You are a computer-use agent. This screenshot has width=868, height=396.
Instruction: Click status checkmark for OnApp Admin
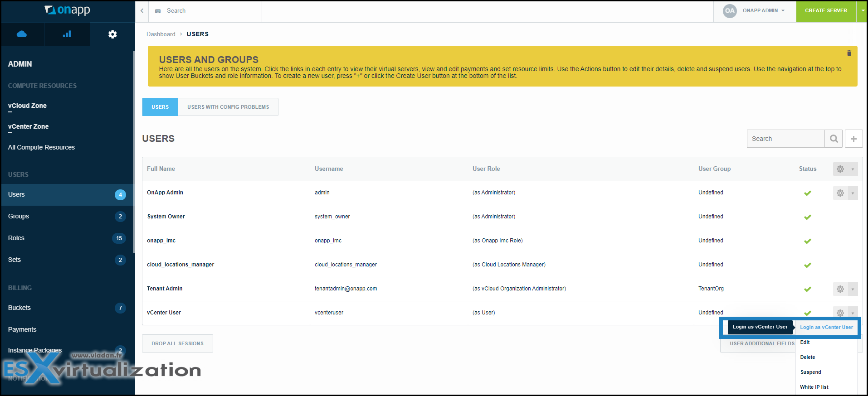[x=808, y=193]
